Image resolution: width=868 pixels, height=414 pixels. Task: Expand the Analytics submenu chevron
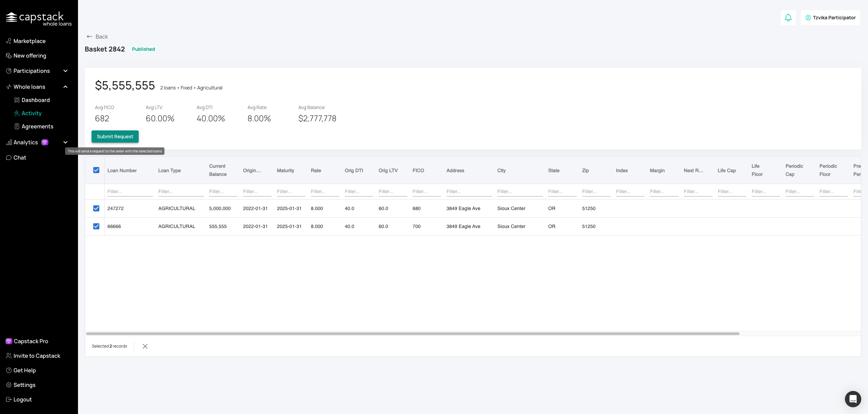65,142
